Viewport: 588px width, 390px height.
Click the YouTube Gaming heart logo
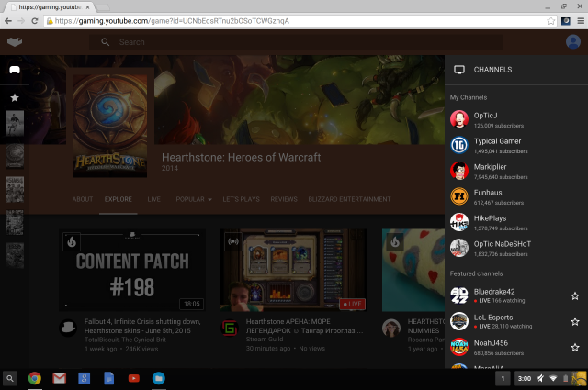pos(14,42)
